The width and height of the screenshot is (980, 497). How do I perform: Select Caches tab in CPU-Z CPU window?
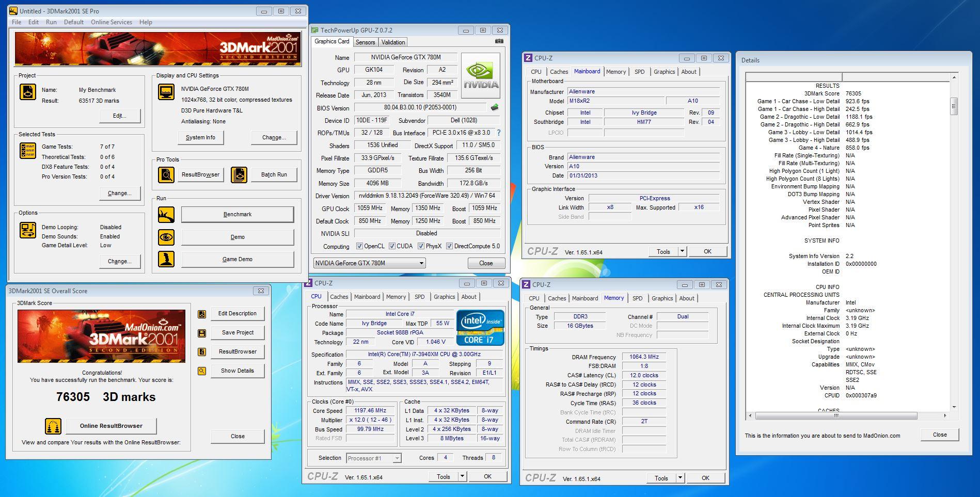click(x=339, y=297)
